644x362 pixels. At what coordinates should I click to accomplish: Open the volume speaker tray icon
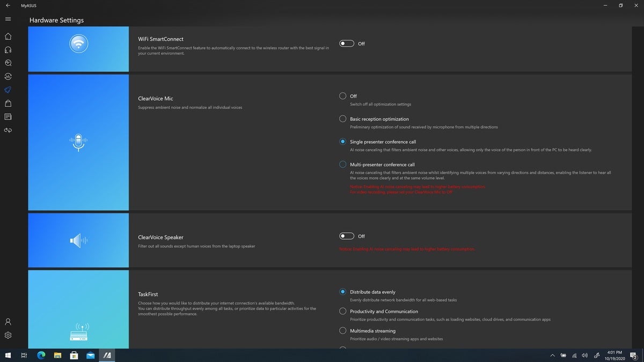pyautogui.click(x=584, y=355)
